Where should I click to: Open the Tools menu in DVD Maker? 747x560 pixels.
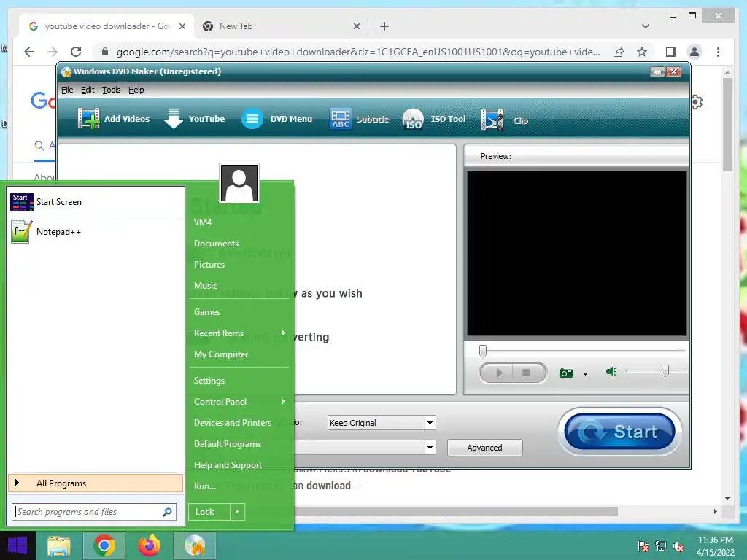coord(111,90)
